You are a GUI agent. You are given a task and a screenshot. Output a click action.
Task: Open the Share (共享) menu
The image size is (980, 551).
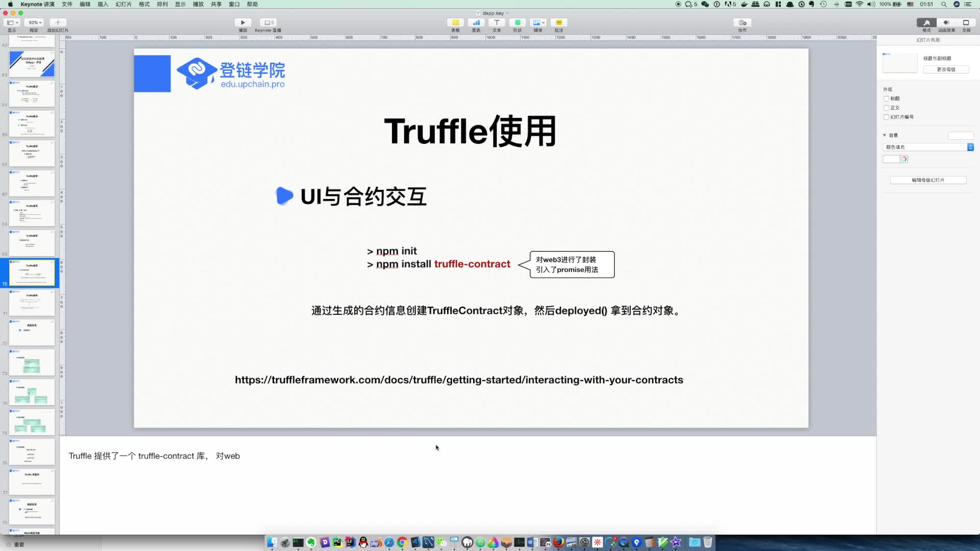click(x=216, y=4)
